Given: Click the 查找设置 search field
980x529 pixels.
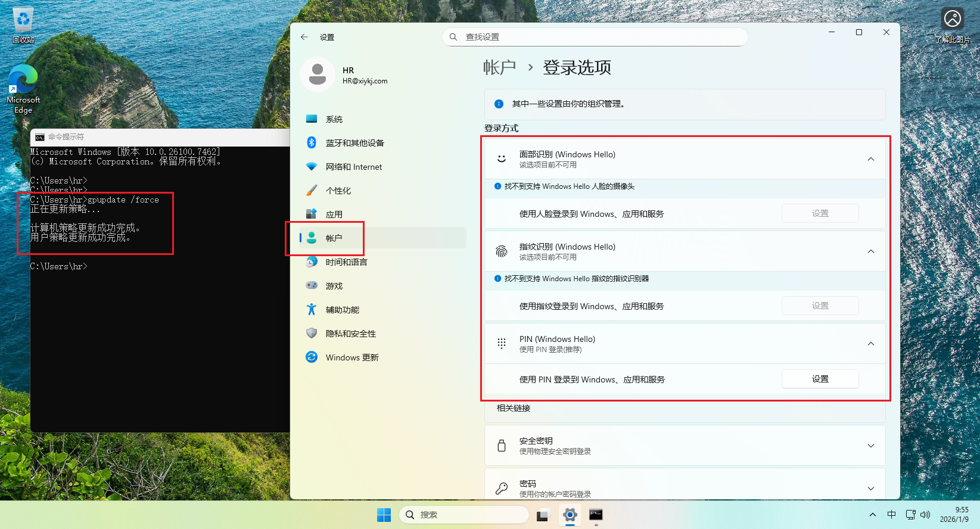Looking at the screenshot, I should pos(595,37).
